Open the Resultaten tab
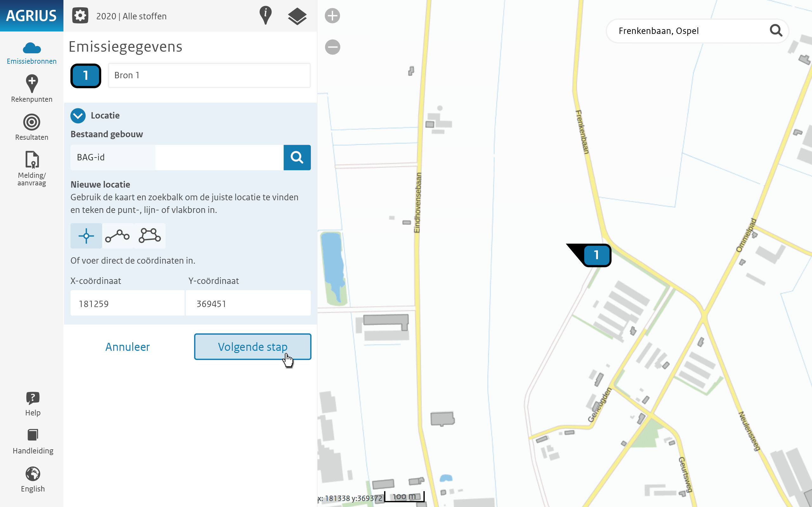 pos(31,127)
